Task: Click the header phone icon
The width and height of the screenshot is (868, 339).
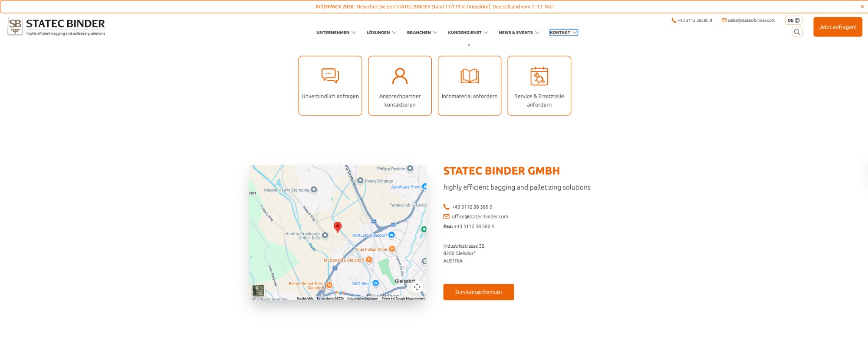Action: [674, 20]
